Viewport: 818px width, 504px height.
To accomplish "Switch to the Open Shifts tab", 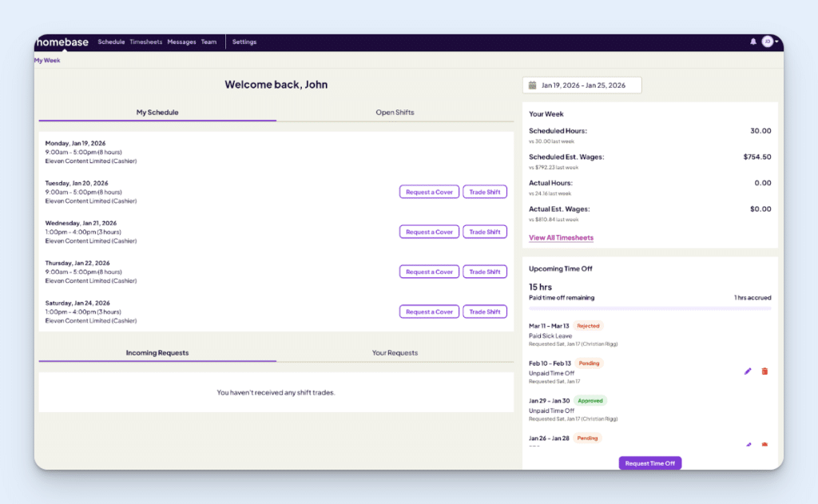I will [395, 113].
